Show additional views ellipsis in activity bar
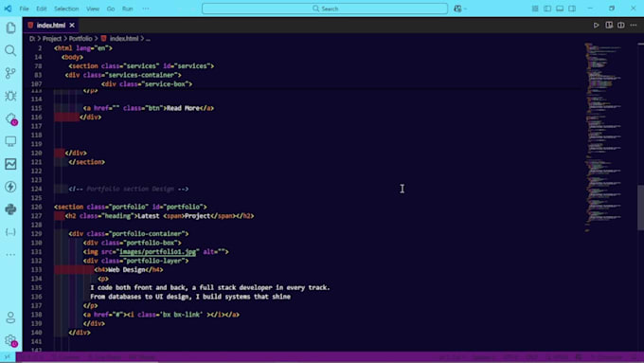644x363 pixels. coord(10,254)
